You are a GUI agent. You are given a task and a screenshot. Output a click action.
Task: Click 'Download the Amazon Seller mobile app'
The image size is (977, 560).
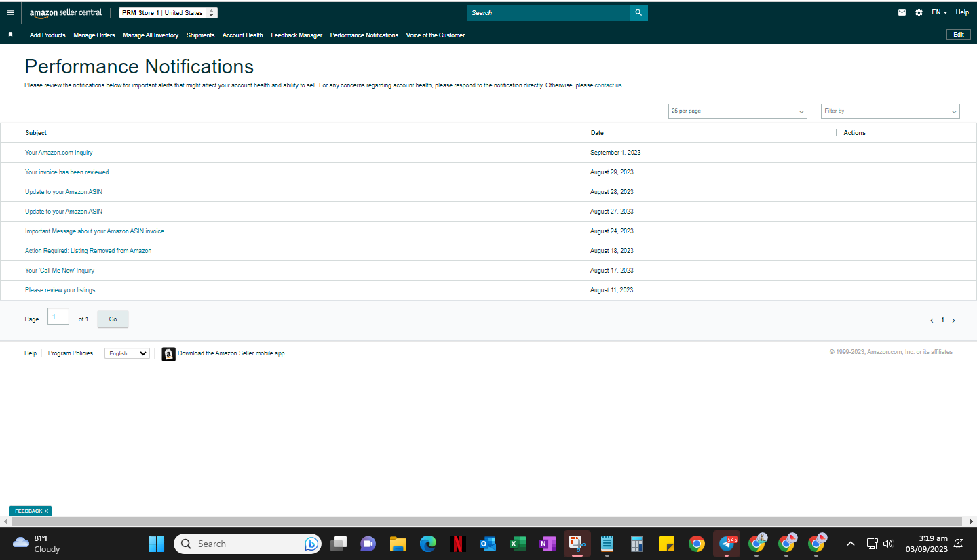(231, 353)
